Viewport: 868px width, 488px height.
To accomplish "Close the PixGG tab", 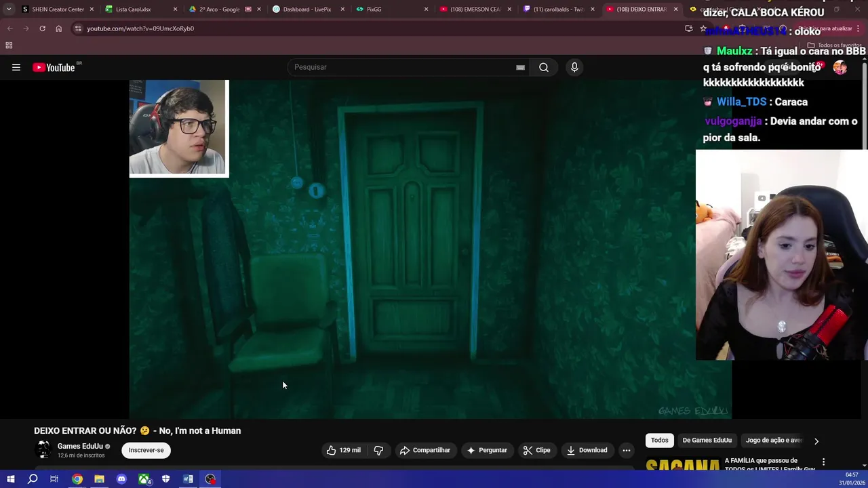I will [426, 9].
